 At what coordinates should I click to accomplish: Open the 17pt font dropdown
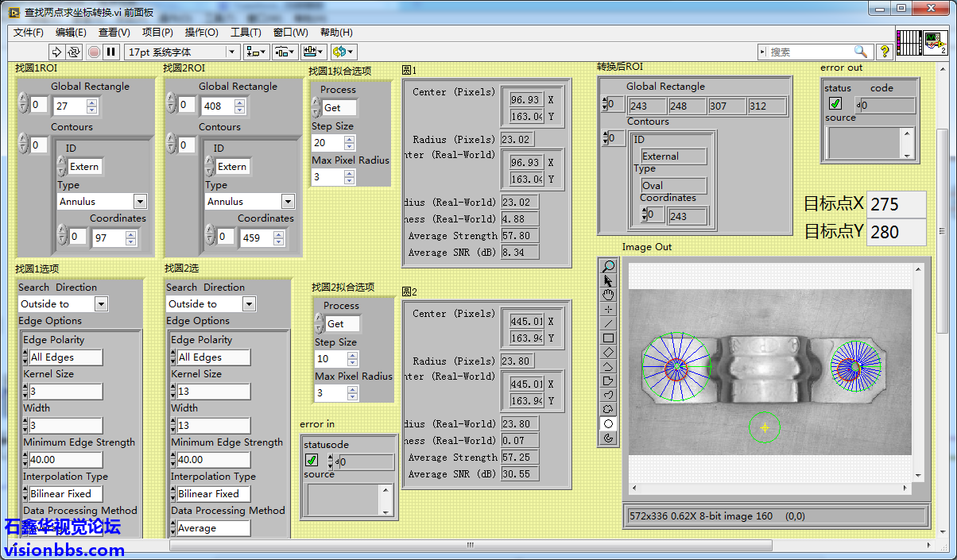coord(232,52)
